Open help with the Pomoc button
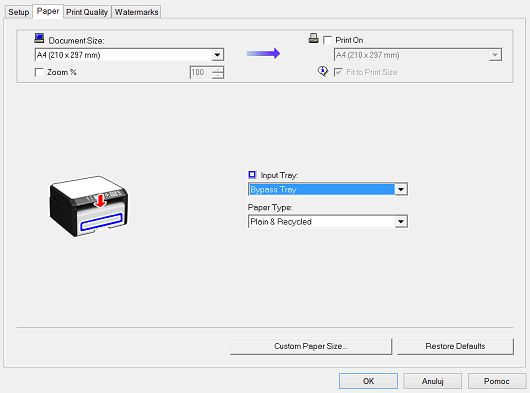 [497, 381]
